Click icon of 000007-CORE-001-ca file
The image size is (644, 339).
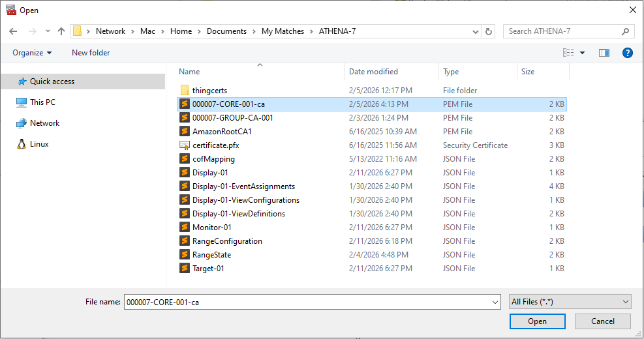click(185, 104)
